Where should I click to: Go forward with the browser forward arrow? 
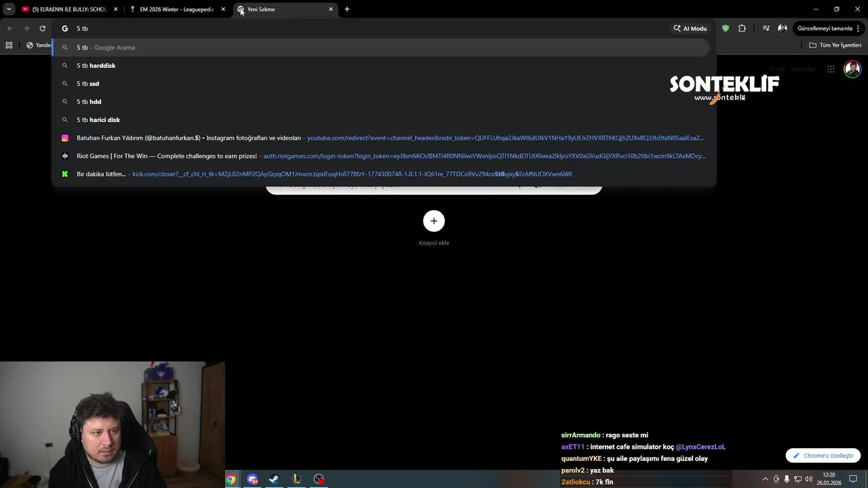pyautogui.click(x=26, y=28)
